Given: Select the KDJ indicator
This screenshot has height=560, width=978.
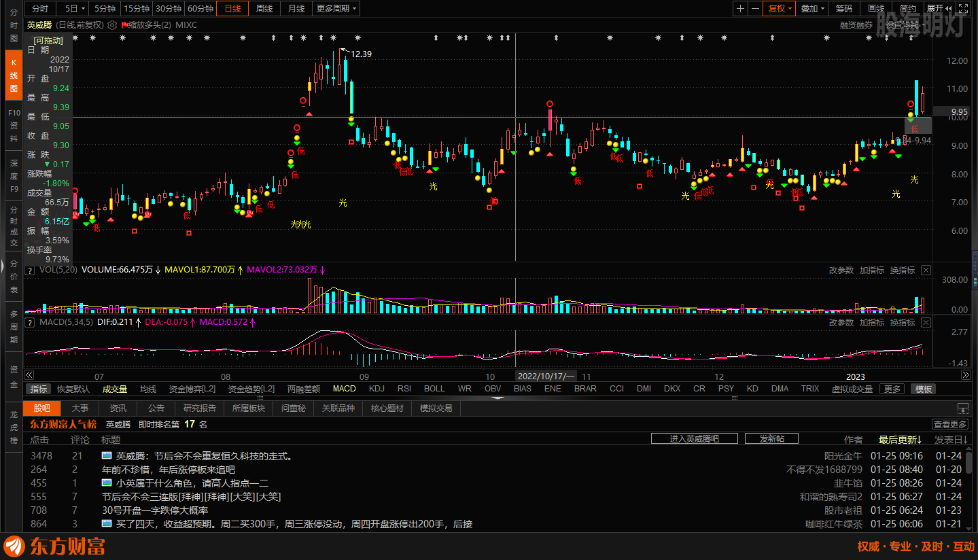Looking at the screenshot, I should point(377,389).
